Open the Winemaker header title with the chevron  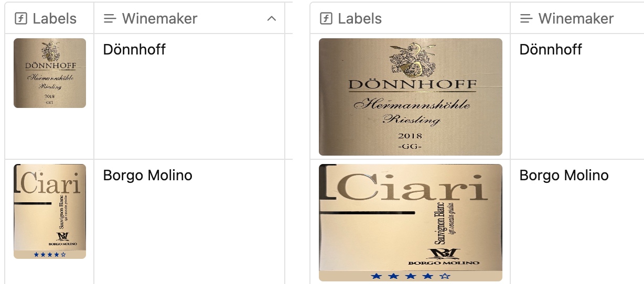click(159, 19)
